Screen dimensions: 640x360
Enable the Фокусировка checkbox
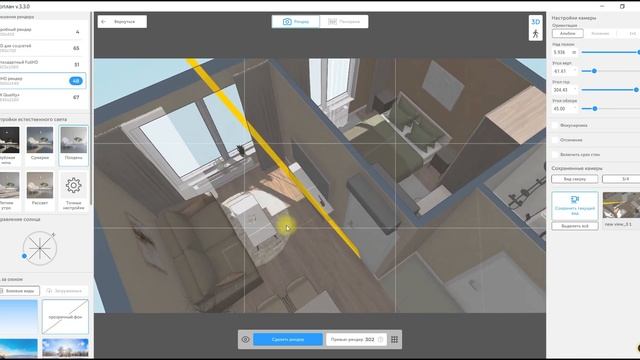click(x=555, y=125)
